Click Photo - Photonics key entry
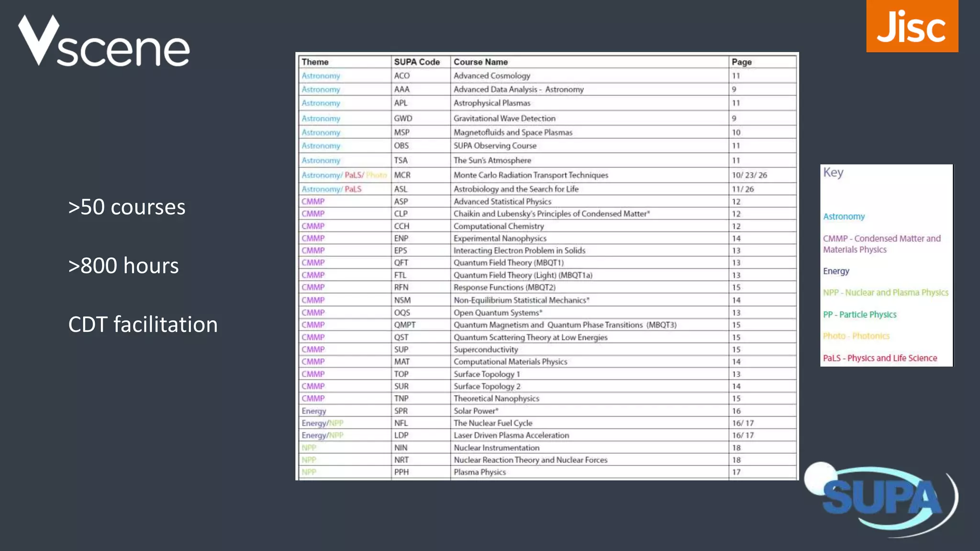This screenshot has height=551, width=980. (x=856, y=336)
